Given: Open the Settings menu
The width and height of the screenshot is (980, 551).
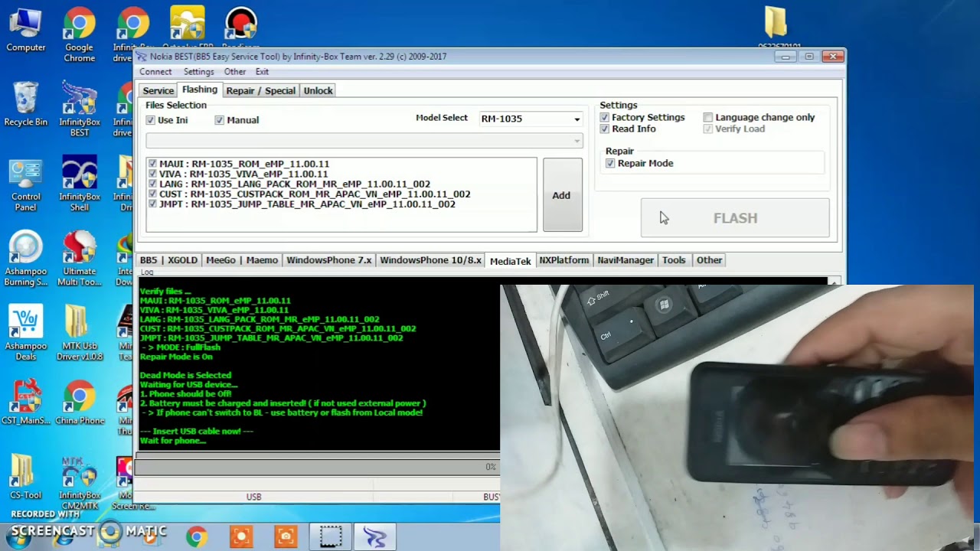Looking at the screenshot, I should [198, 72].
